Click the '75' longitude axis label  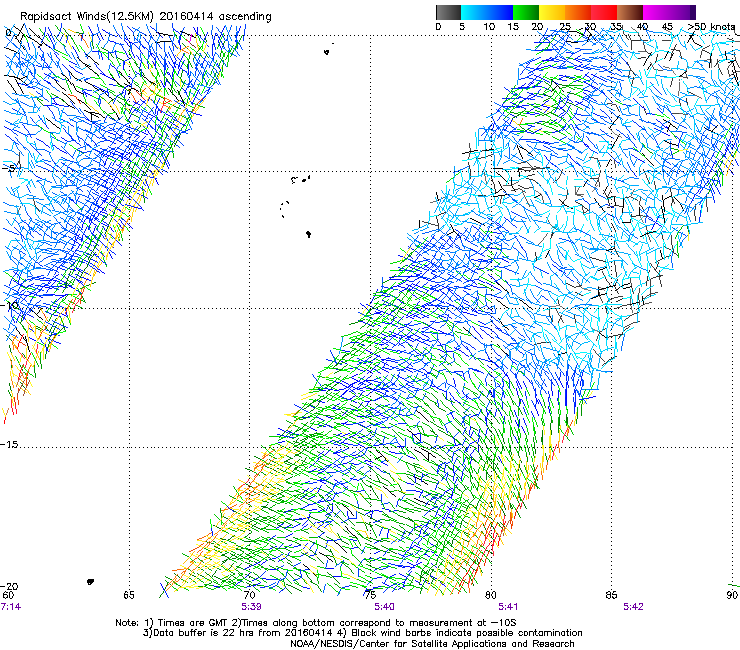[370, 595]
